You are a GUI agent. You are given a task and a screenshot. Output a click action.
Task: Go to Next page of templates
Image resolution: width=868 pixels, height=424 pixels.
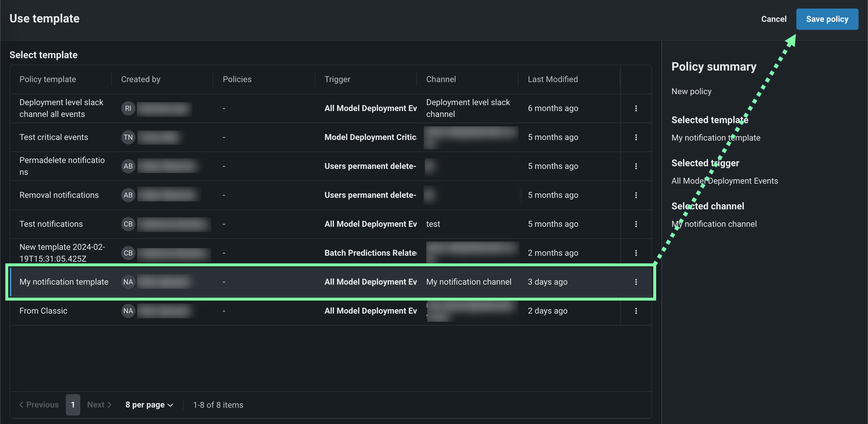click(99, 405)
